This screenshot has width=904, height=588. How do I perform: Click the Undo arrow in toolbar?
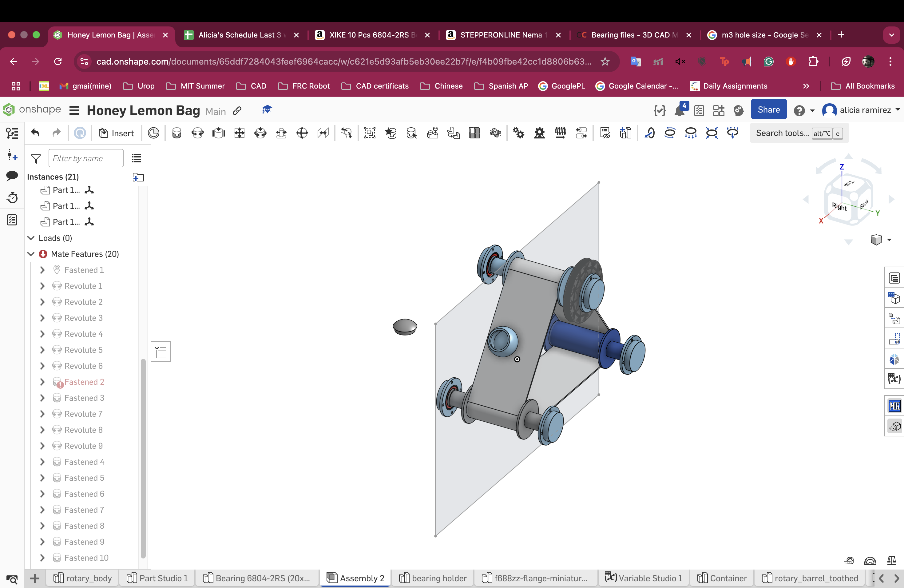click(x=35, y=133)
